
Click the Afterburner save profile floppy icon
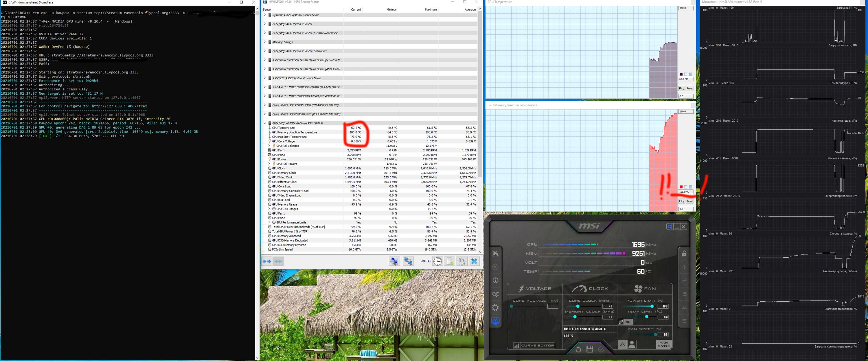590,349
